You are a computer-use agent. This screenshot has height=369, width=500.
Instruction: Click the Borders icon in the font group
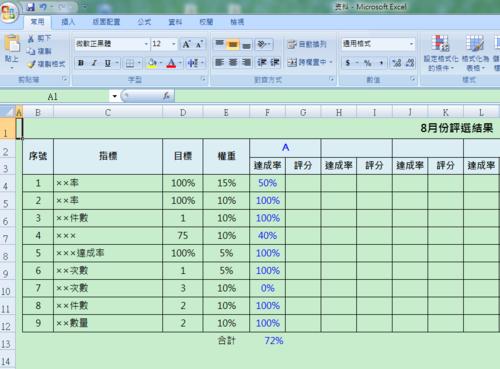click(130, 63)
